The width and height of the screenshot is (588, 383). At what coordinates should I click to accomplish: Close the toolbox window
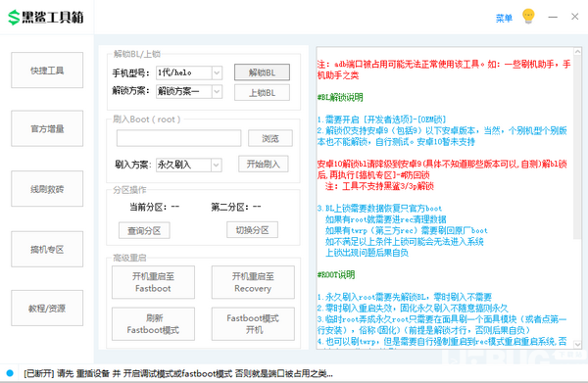click(x=574, y=17)
